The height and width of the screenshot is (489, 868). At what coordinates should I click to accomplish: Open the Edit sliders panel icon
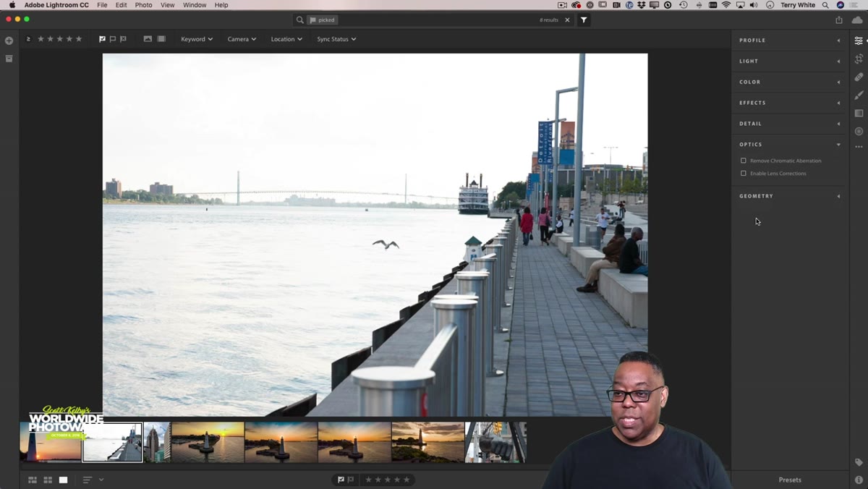click(x=859, y=41)
